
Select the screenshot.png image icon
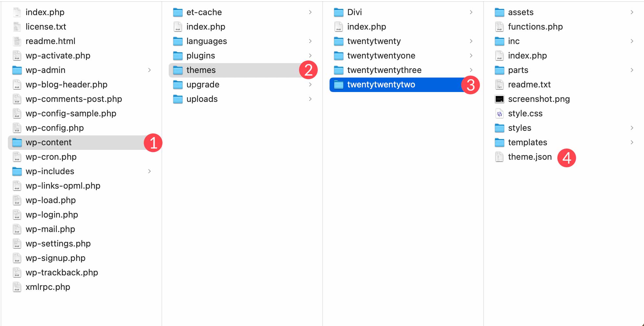pos(499,99)
